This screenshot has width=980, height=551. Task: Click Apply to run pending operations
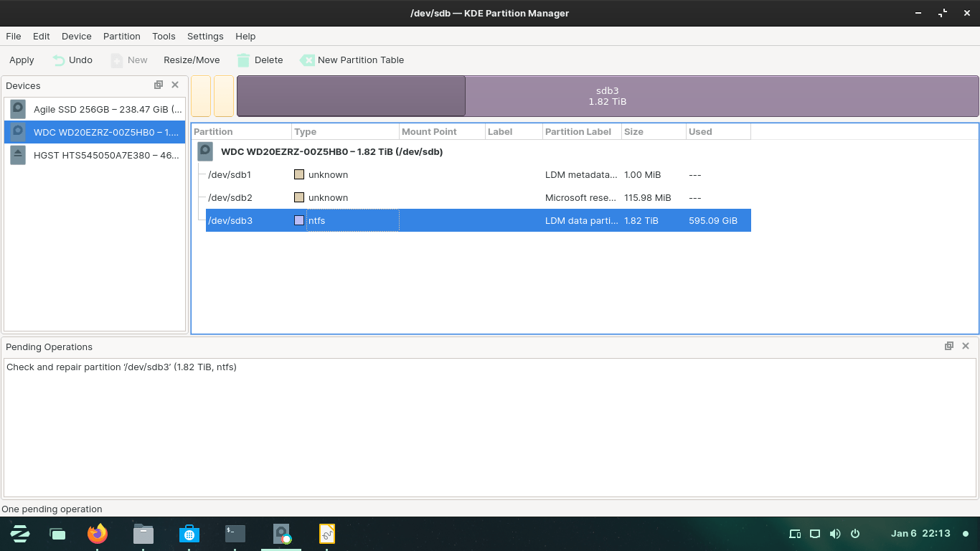[21, 60]
